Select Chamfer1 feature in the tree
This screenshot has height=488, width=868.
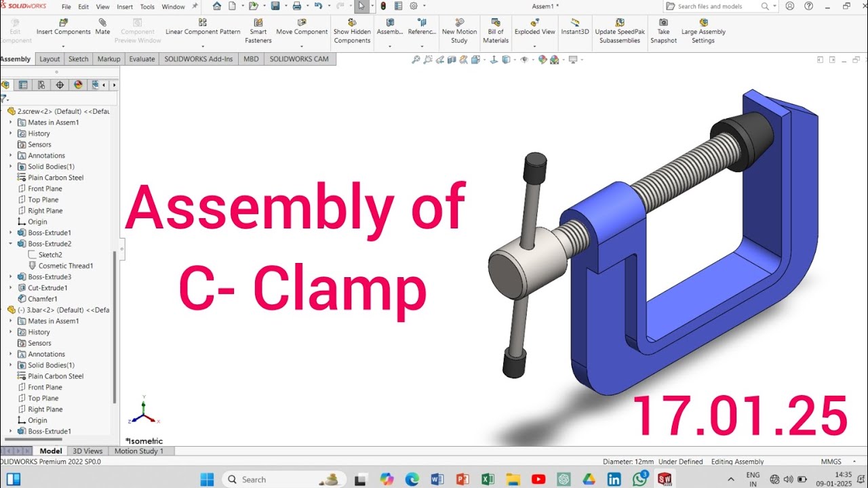tap(37, 299)
